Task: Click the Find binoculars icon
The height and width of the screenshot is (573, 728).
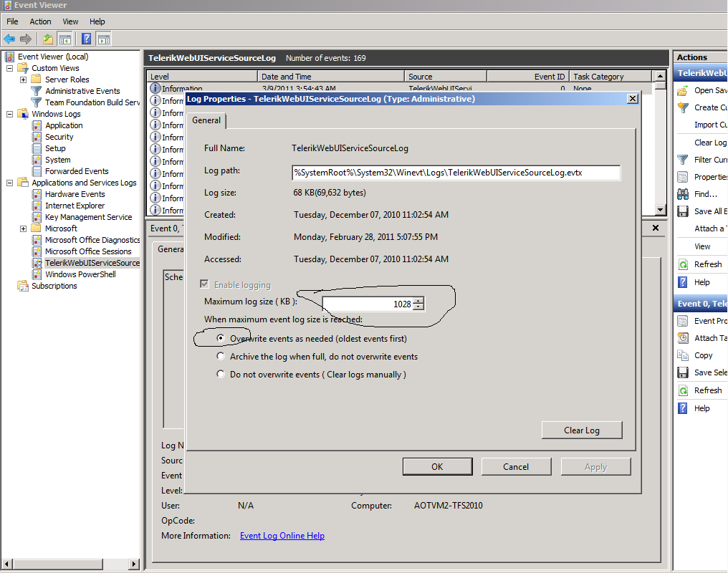Action: [682, 194]
